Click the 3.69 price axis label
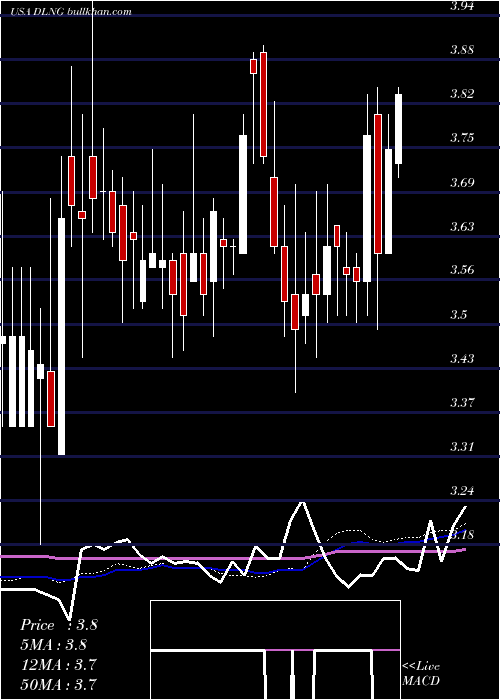This screenshot has width=500, height=700. coord(464,182)
